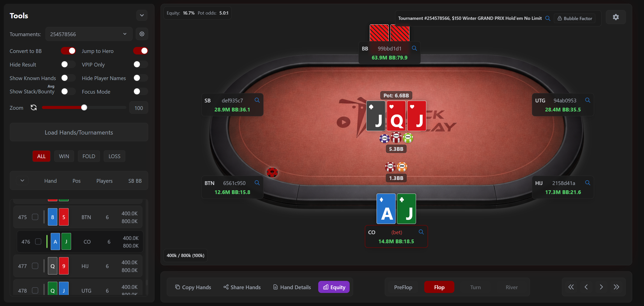Disable the Convert to BB toggle

[x=68, y=51]
